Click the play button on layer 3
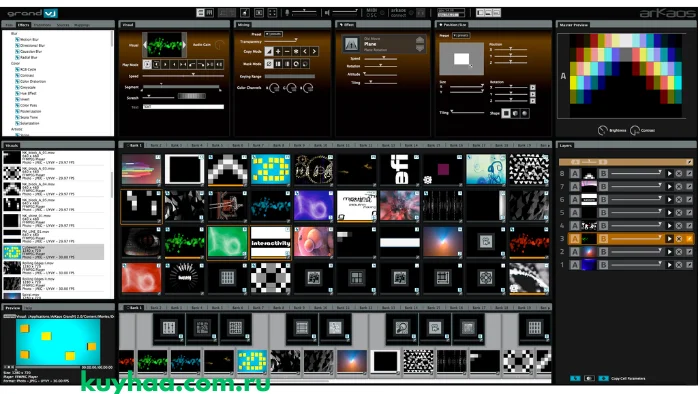The width and height of the screenshot is (700, 394). pyautogui.click(x=669, y=239)
